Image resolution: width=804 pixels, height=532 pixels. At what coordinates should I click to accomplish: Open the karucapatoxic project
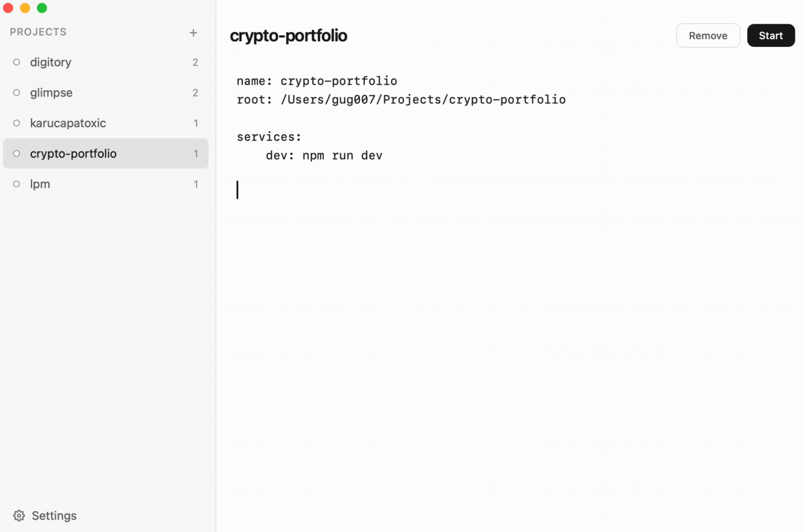click(68, 123)
